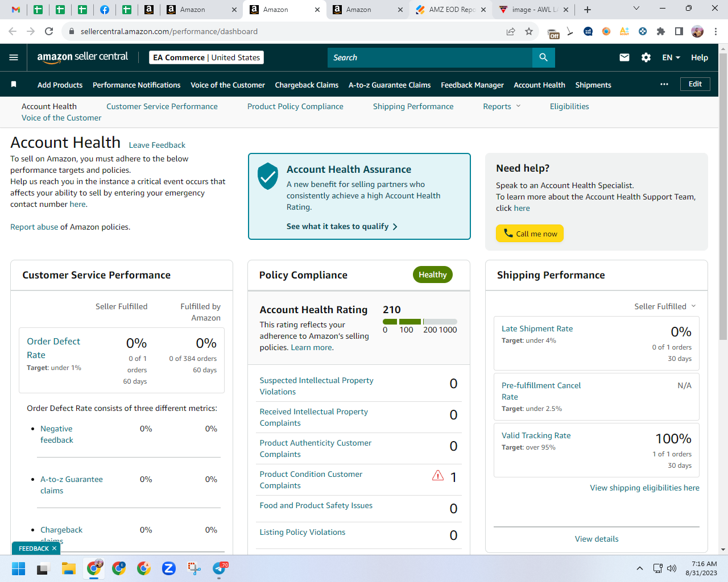
Task: Click the share page icon in address bar
Action: pyautogui.click(x=511, y=31)
